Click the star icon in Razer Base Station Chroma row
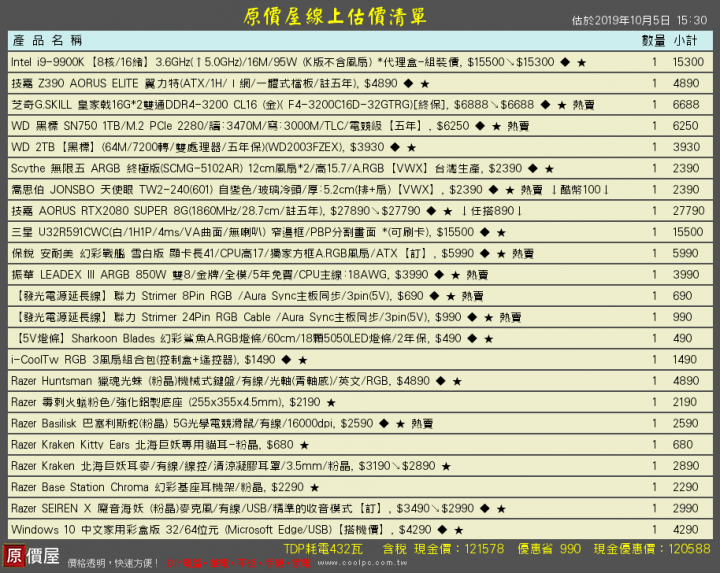 click(x=315, y=488)
